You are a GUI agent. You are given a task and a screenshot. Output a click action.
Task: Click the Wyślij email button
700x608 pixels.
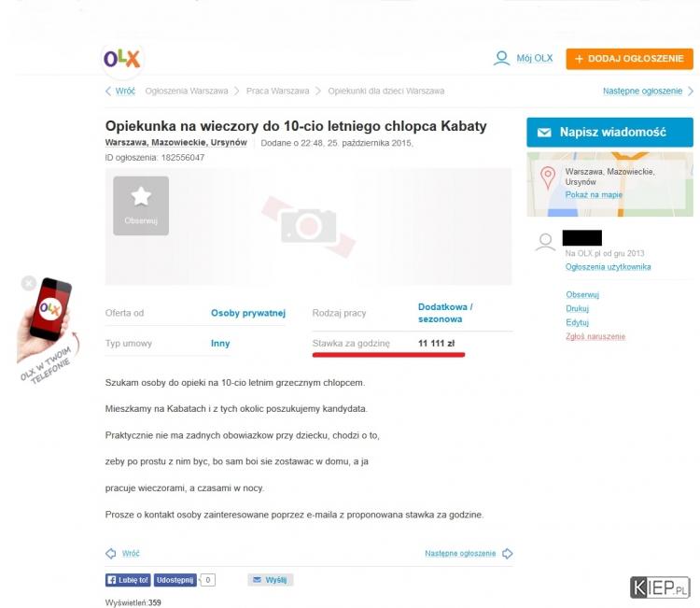tap(271, 580)
